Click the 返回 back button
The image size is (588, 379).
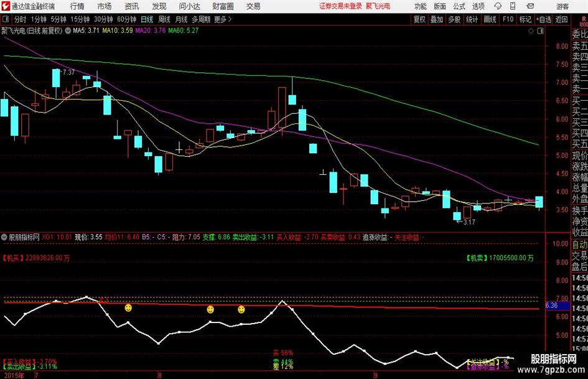click(561, 19)
